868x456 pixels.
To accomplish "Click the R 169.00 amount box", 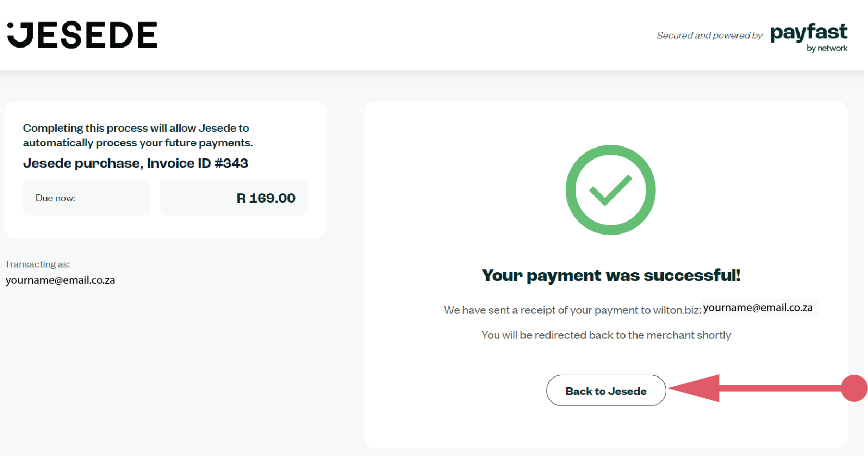I will pos(234,198).
